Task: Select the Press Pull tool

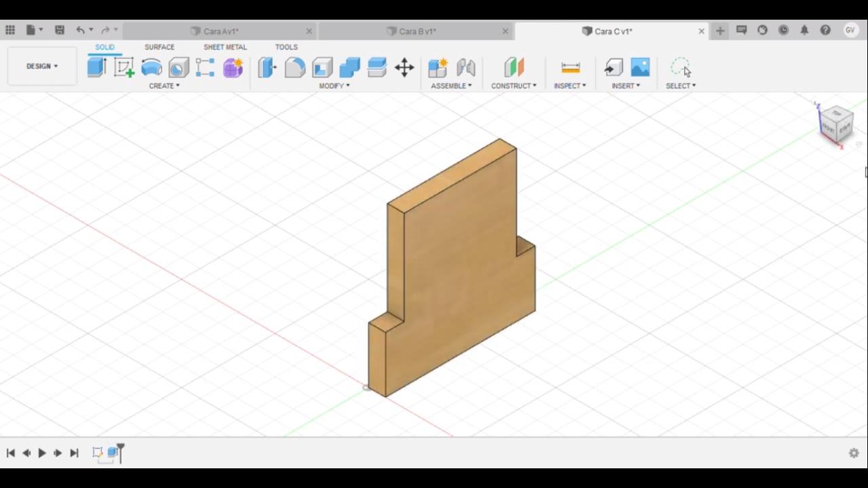Action: pyautogui.click(x=267, y=67)
